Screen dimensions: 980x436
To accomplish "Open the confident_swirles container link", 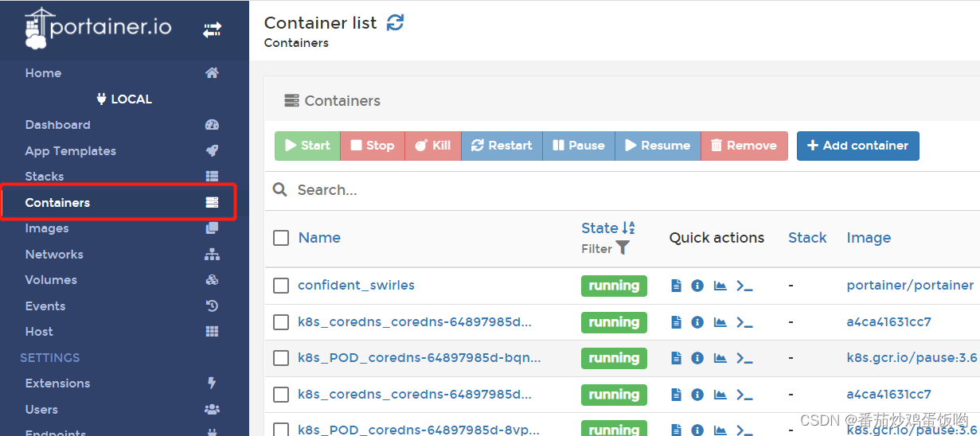I will 356,286.
